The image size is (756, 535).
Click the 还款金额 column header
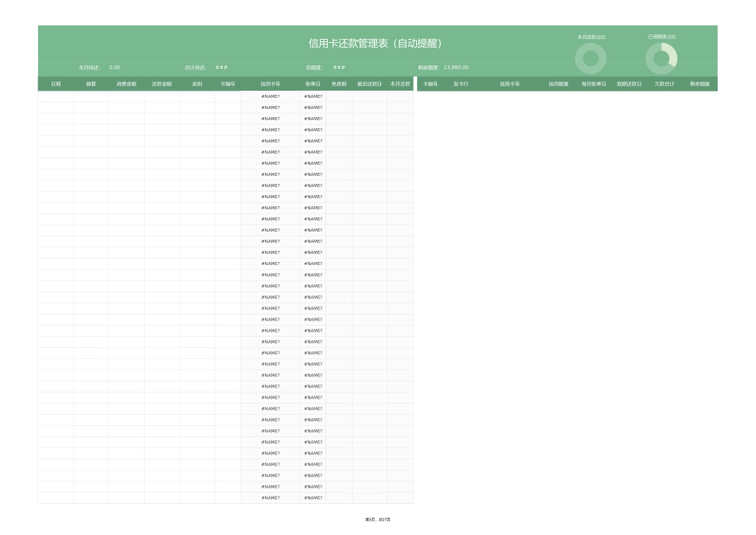162,84
